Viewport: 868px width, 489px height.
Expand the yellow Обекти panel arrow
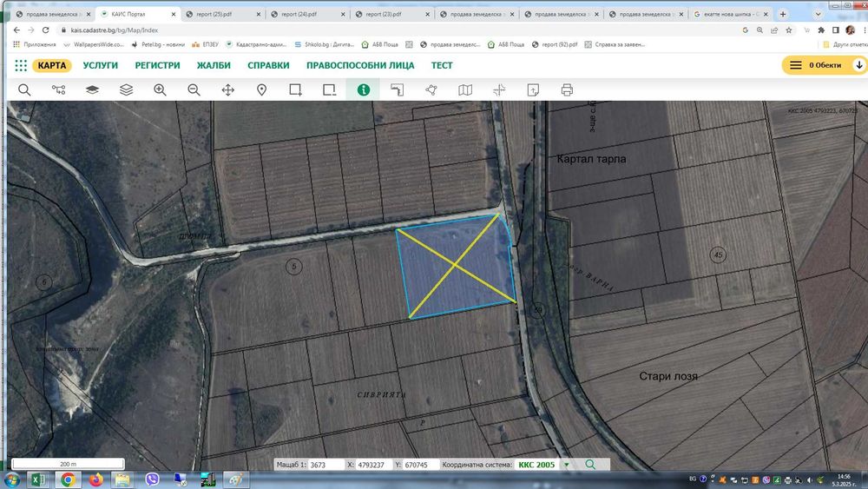859,65
